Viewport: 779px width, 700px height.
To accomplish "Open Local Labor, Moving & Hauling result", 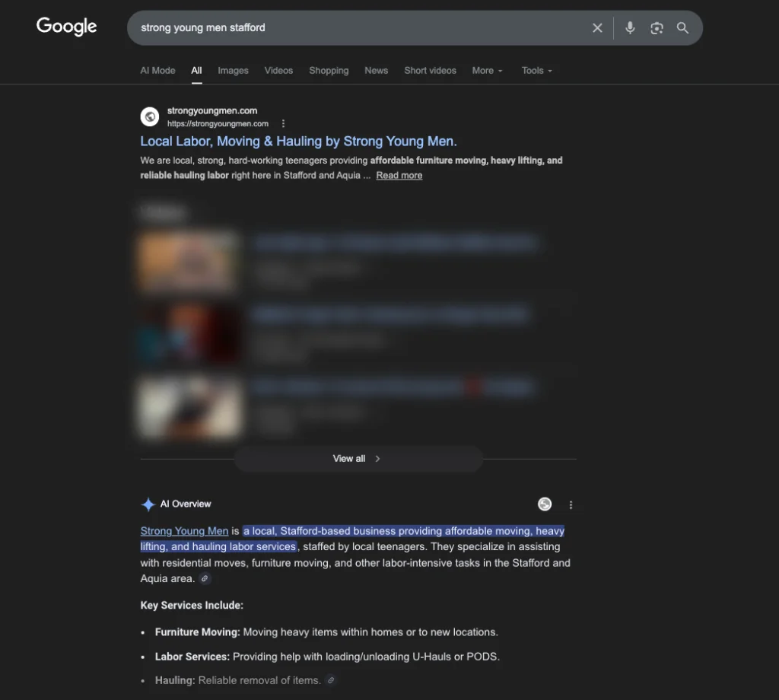I will pos(298,141).
